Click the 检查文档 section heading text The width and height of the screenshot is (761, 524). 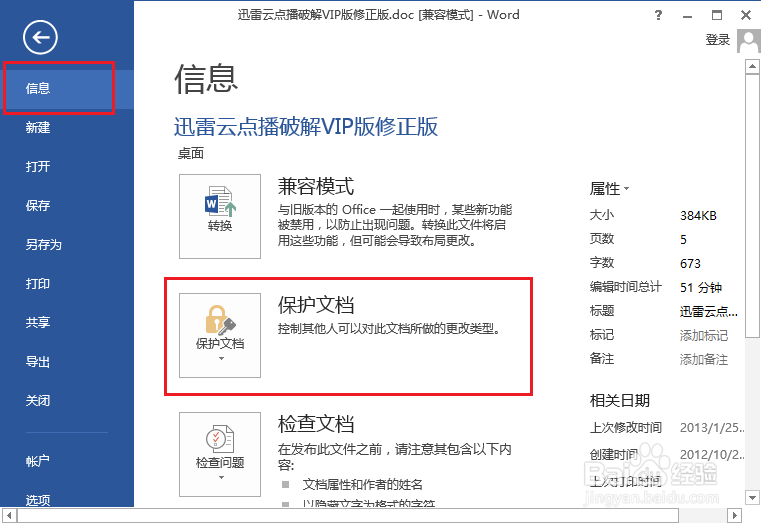tap(316, 424)
